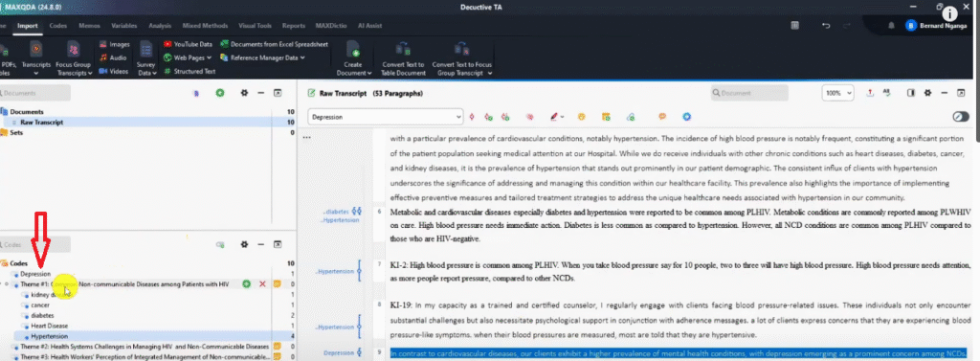Image resolution: width=980 pixels, height=361 pixels.
Task: Open the Reports tab
Action: 294,26
